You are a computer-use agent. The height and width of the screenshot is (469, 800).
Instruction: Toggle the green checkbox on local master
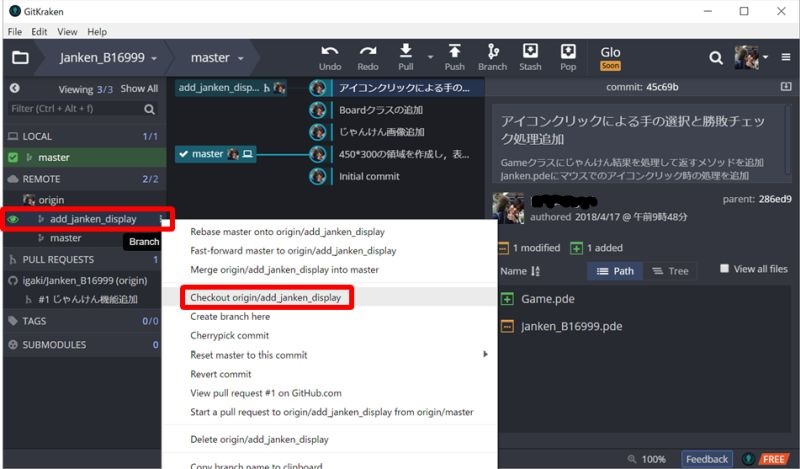point(13,157)
